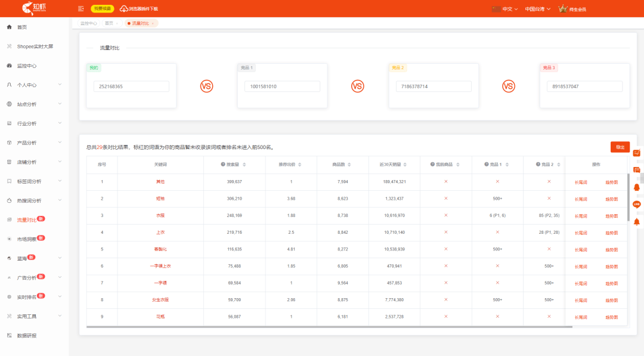
Task: Expand the 站点分析 sidebar menu
Action: tap(34, 104)
